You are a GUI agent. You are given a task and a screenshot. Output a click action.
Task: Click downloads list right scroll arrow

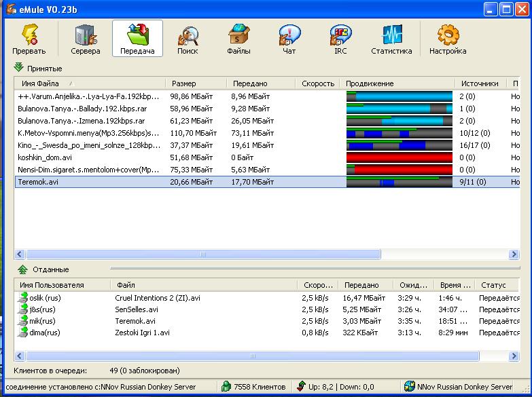(x=514, y=254)
